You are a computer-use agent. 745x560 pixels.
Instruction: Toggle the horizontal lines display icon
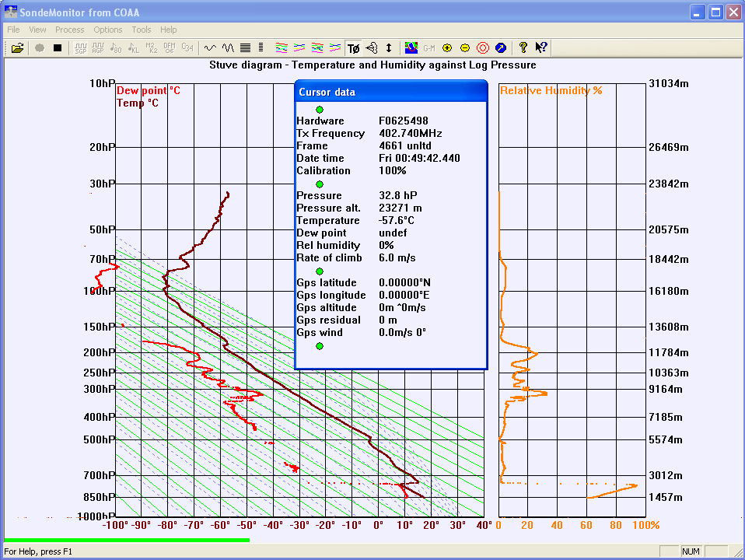246,47
